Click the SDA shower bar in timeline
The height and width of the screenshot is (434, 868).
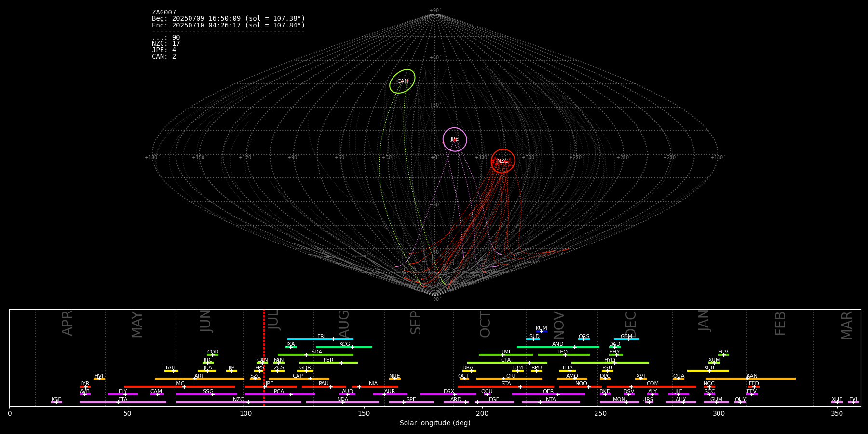click(315, 355)
